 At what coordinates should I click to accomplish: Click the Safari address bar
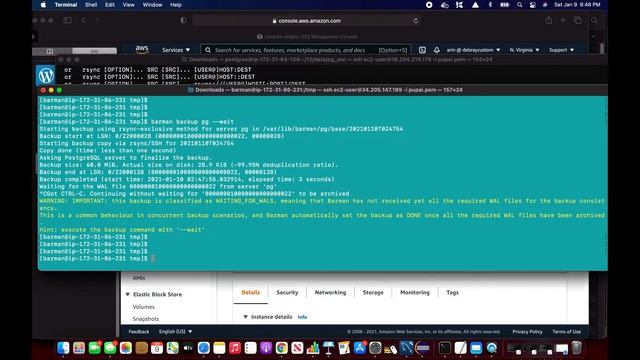click(307, 20)
